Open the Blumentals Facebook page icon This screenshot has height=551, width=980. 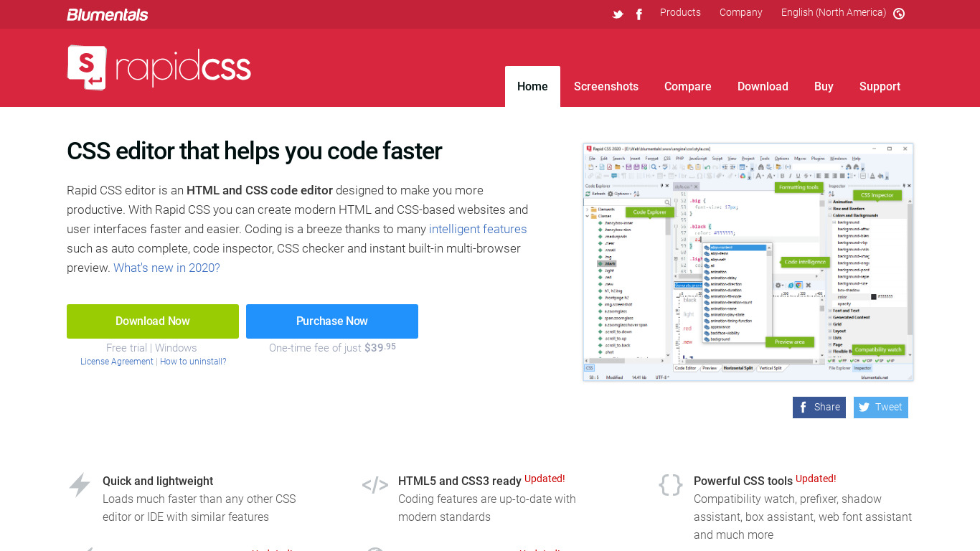click(x=639, y=14)
